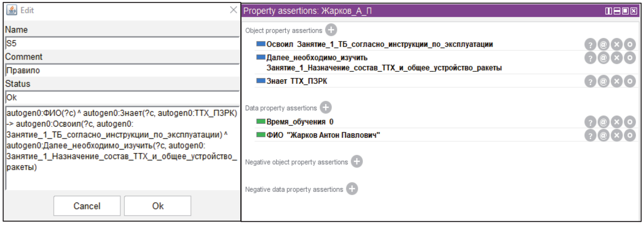Add a new object property assertion

tap(331, 30)
